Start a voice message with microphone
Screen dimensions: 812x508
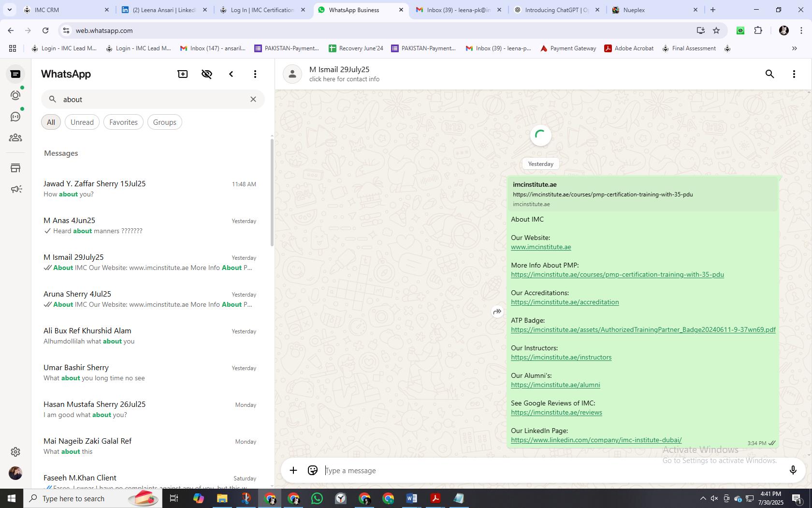pos(793,470)
